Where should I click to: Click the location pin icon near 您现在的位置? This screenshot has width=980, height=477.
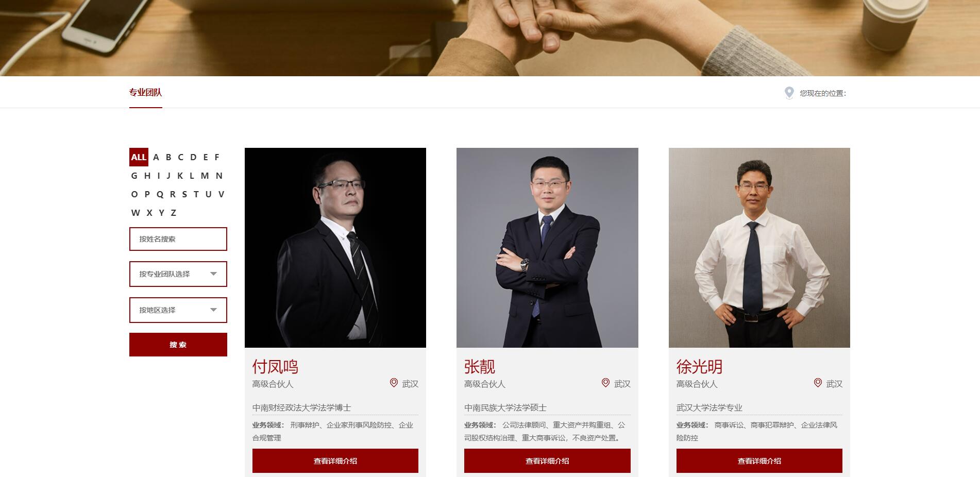[789, 93]
